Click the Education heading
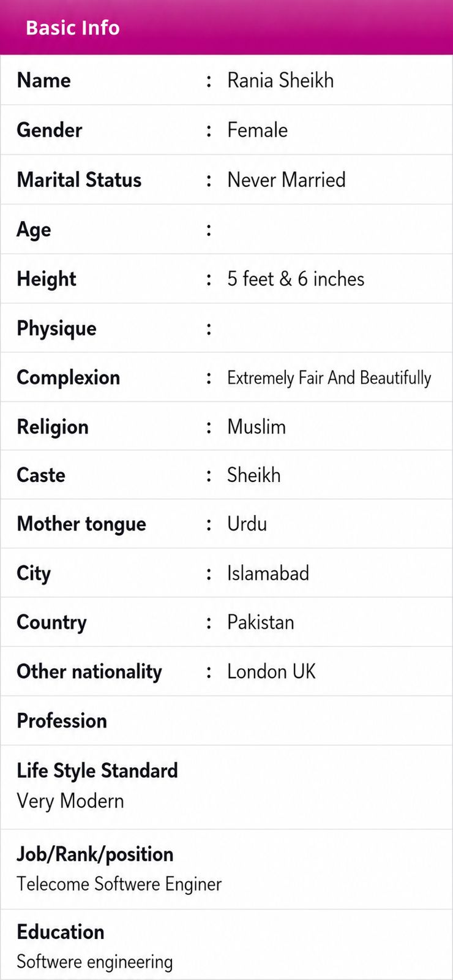This screenshot has width=453, height=980. click(x=61, y=932)
